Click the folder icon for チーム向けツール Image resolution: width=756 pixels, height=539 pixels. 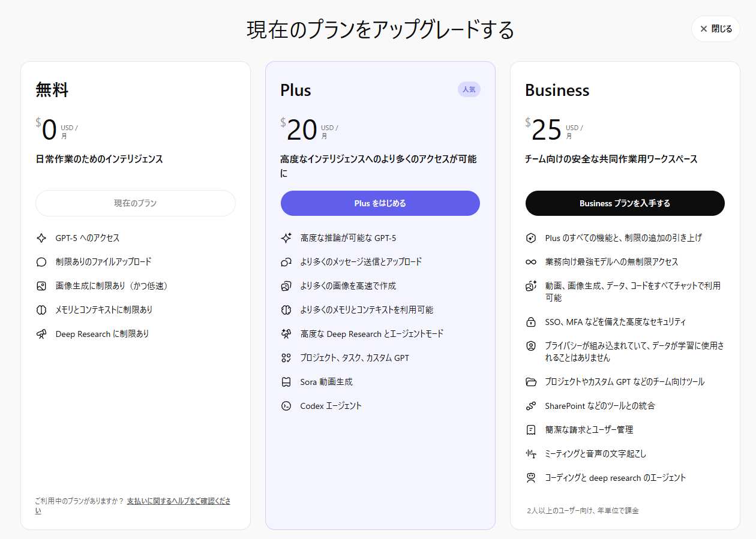click(531, 382)
